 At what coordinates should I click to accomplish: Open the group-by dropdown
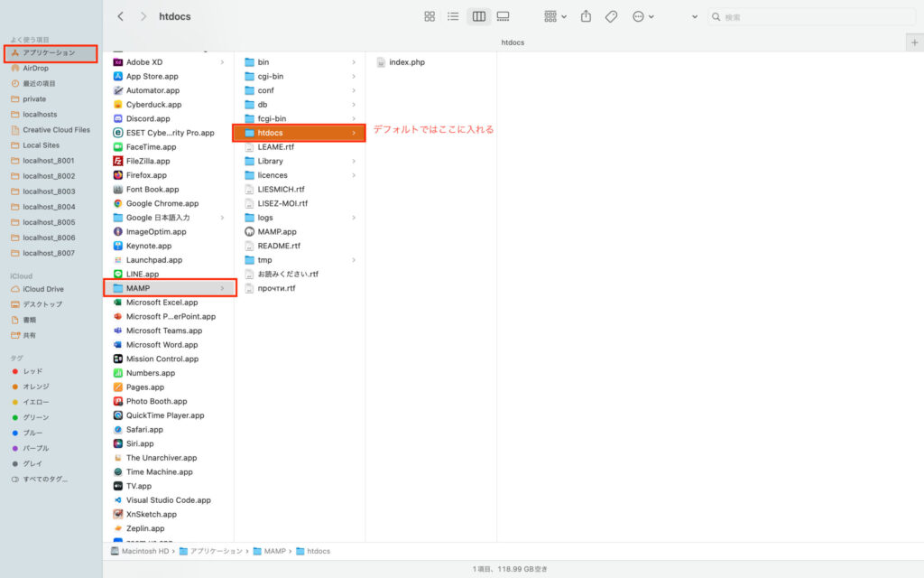tap(555, 16)
